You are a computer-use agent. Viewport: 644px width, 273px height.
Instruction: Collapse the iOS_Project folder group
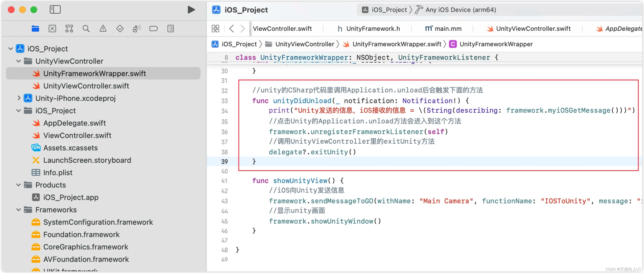click(x=18, y=110)
